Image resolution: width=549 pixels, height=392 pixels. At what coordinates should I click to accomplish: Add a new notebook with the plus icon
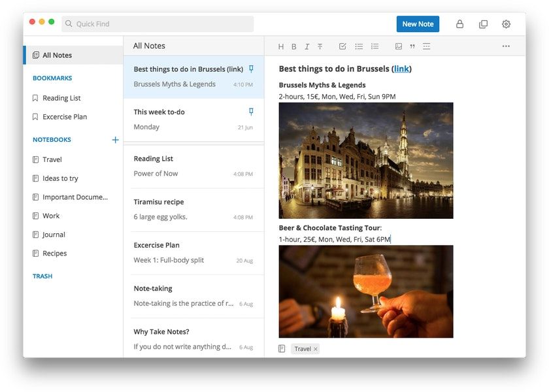pos(115,140)
